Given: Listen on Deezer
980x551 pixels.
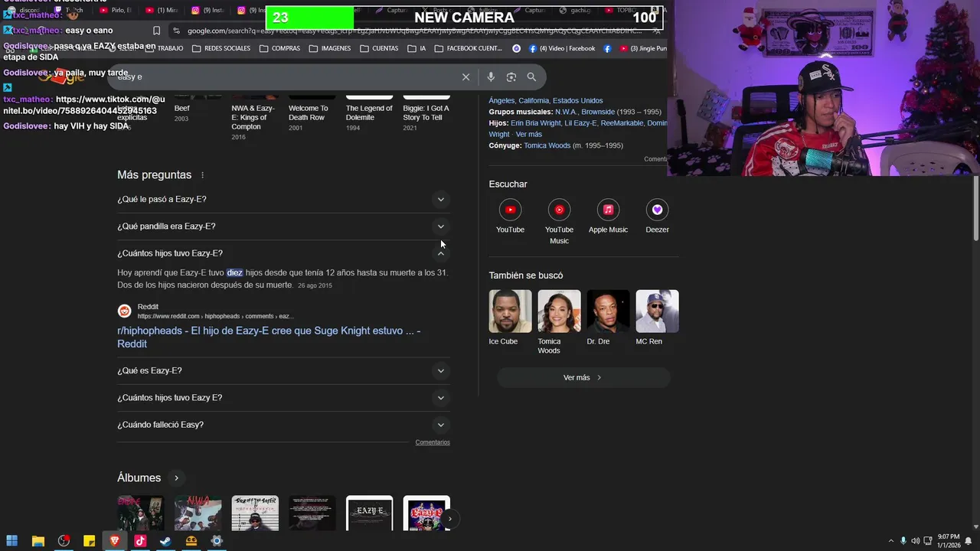Looking at the screenshot, I should pyautogui.click(x=657, y=217).
